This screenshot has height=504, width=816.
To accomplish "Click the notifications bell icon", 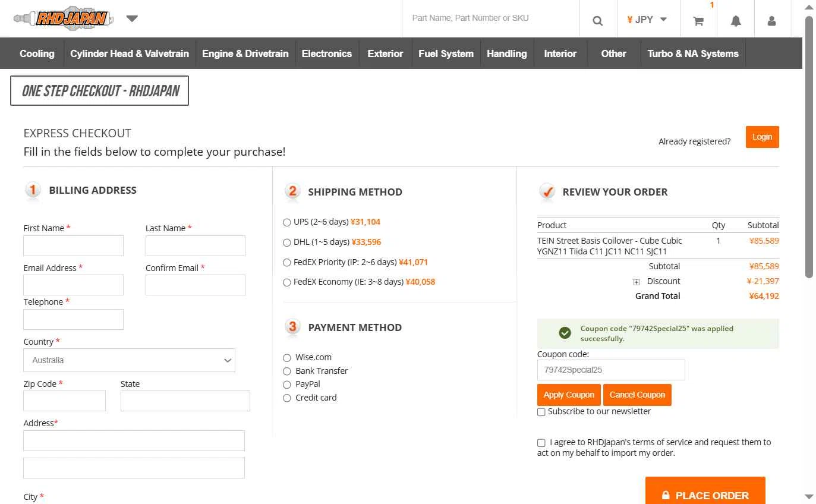I will [x=736, y=21].
